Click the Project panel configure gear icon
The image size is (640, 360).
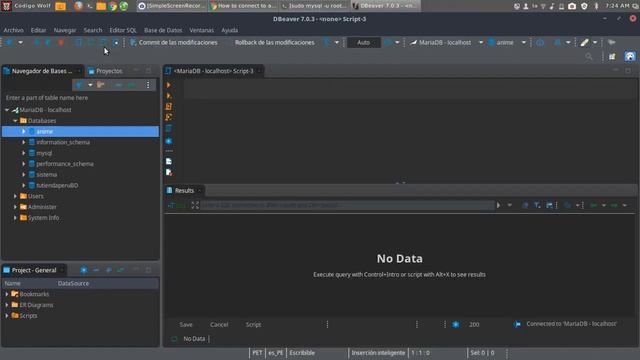[x=84, y=270]
